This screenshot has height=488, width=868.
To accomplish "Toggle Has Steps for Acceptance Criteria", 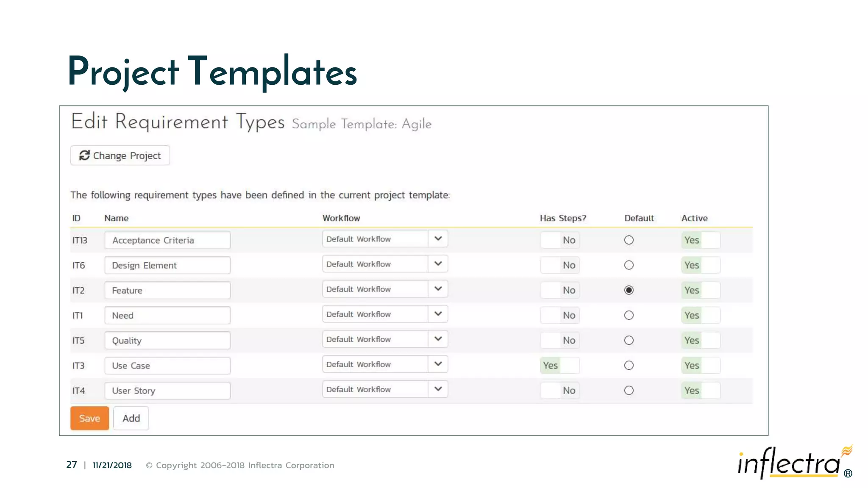I will (x=559, y=240).
